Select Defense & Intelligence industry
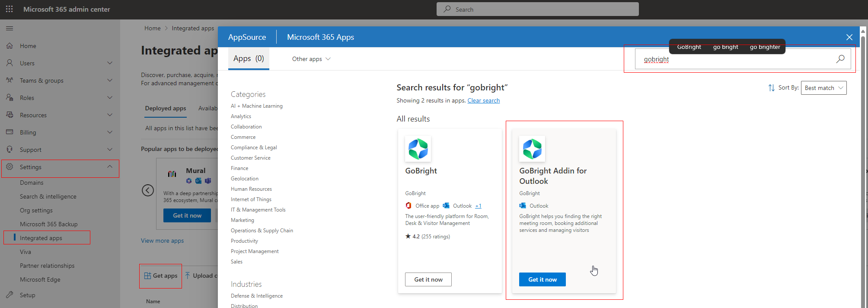Image resolution: width=868 pixels, height=308 pixels. pos(257,296)
